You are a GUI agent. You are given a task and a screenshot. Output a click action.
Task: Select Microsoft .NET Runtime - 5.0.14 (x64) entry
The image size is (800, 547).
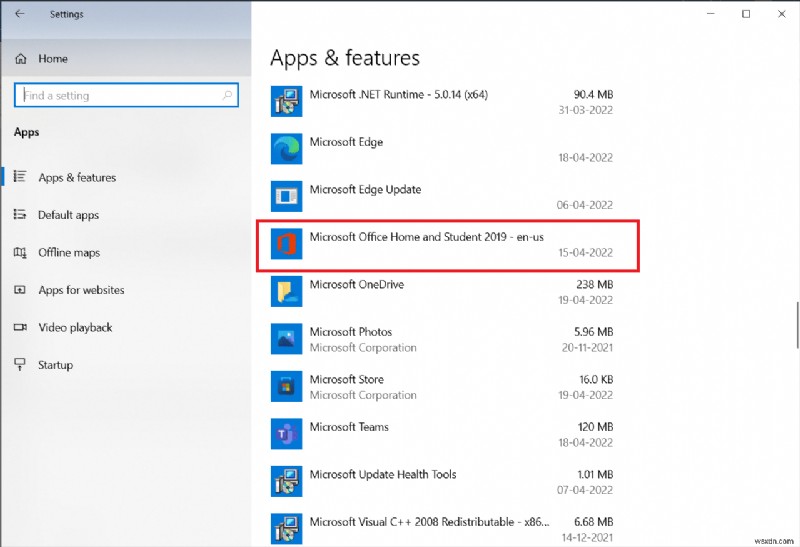pyautogui.click(x=442, y=101)
